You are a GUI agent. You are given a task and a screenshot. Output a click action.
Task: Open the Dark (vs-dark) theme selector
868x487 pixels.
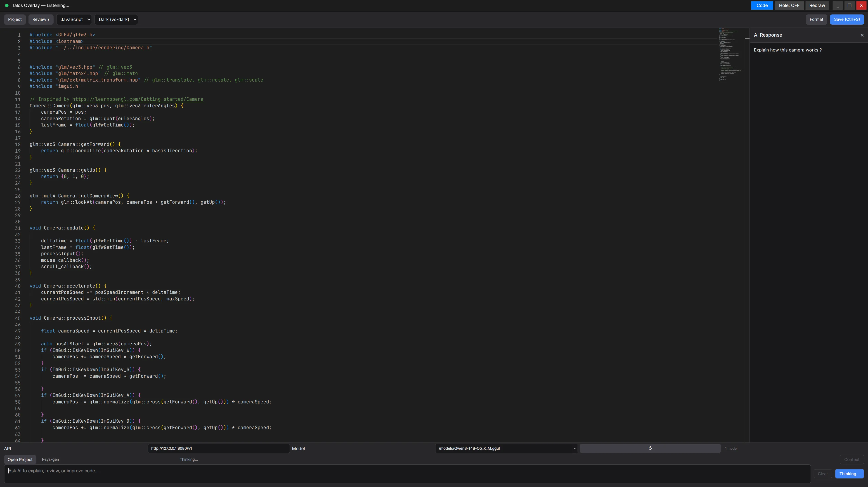(x=116, y=19)
